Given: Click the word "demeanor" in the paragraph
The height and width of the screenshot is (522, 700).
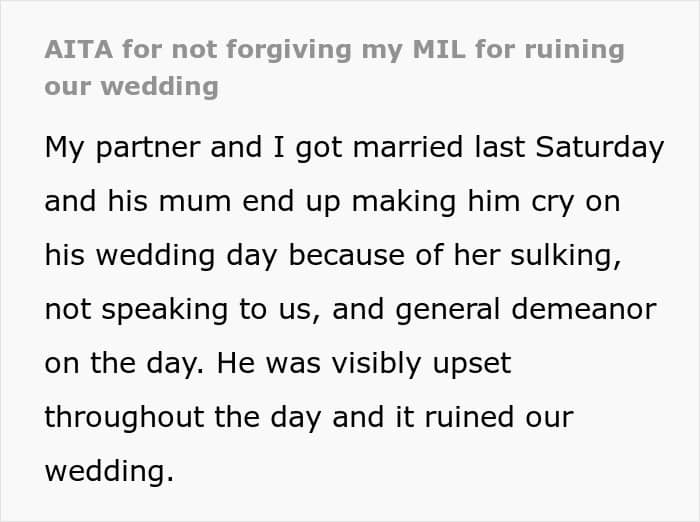Looking at the screenshot, I should pyautogui.click(x=584, y=309).
